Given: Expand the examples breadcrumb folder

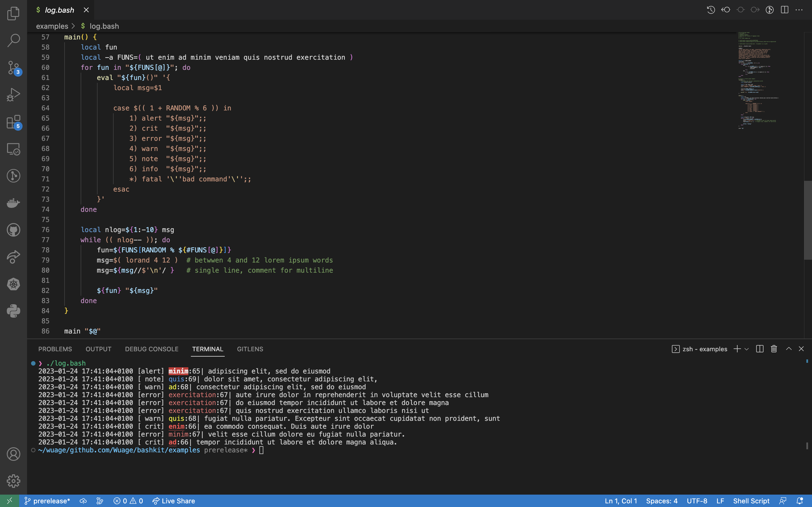Looking at the screenshot, I should [52, 26].
